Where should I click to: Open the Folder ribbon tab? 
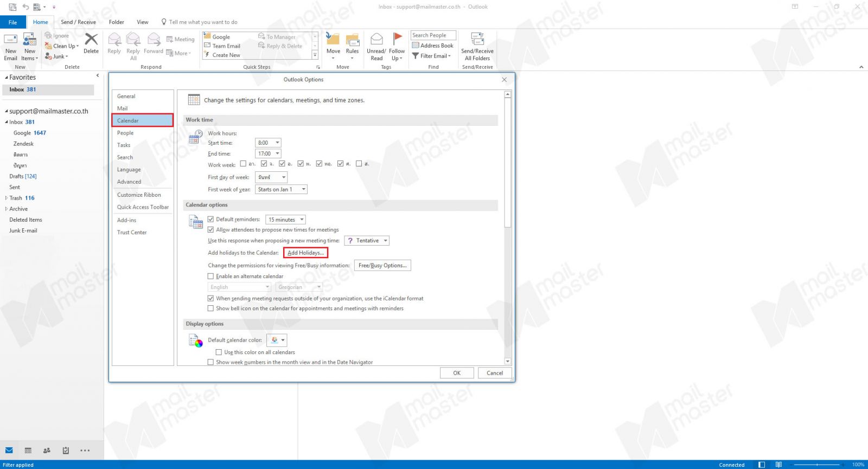[x=117, y=22]
